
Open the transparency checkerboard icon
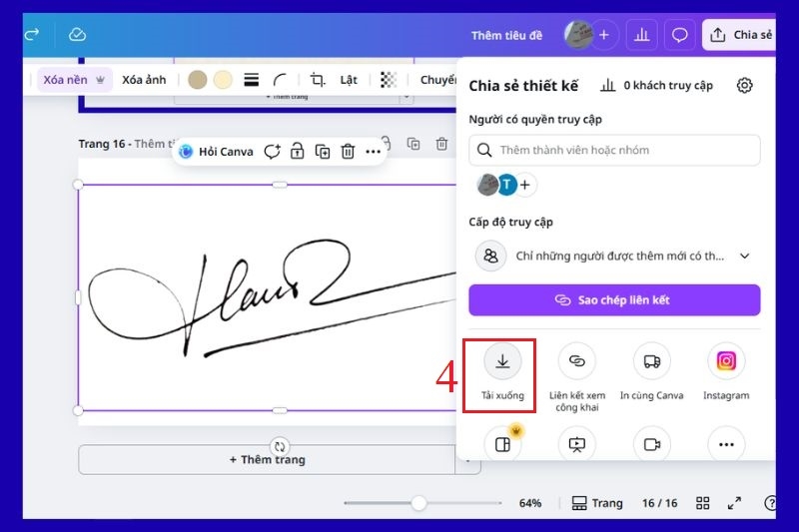point(389,80)
